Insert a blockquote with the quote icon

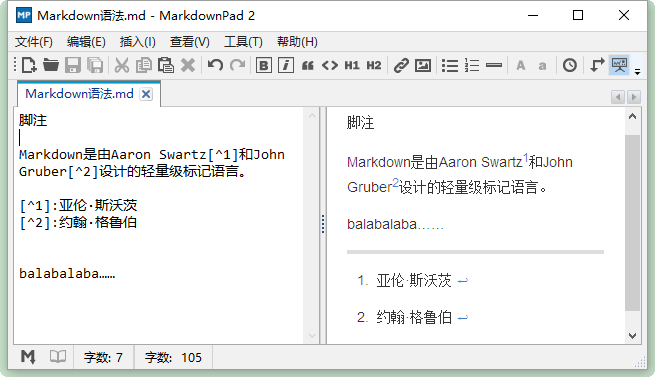[x=308, y=65]
